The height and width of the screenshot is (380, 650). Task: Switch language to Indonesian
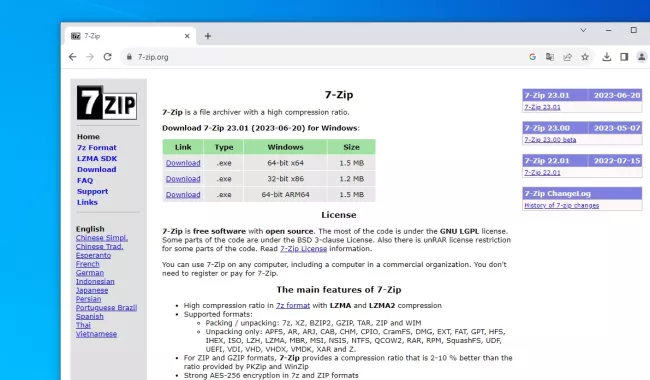point(95,281)
